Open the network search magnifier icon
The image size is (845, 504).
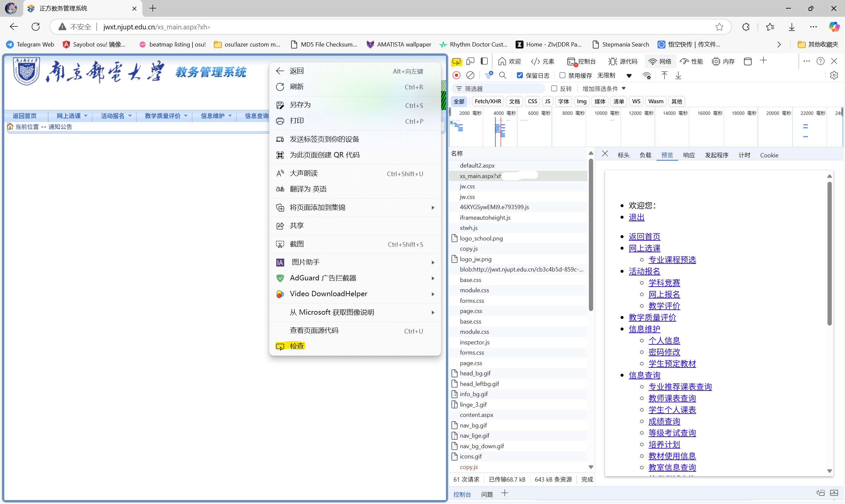pos(502,75)
